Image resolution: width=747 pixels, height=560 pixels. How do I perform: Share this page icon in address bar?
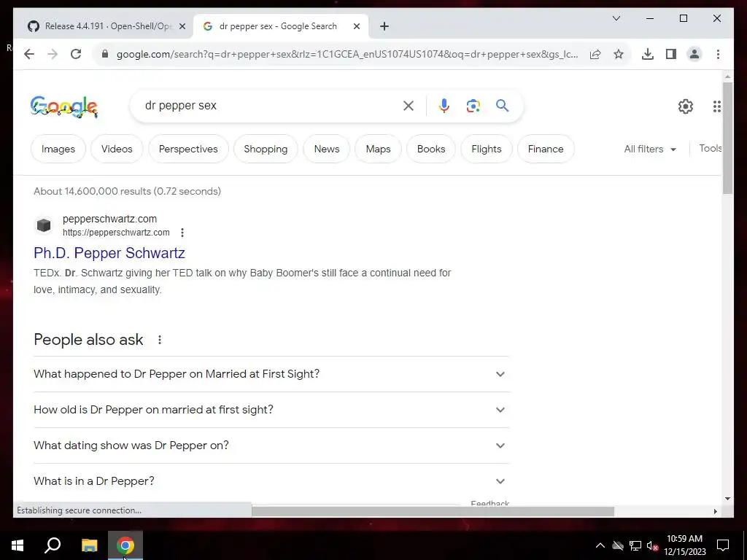point(595,54)
